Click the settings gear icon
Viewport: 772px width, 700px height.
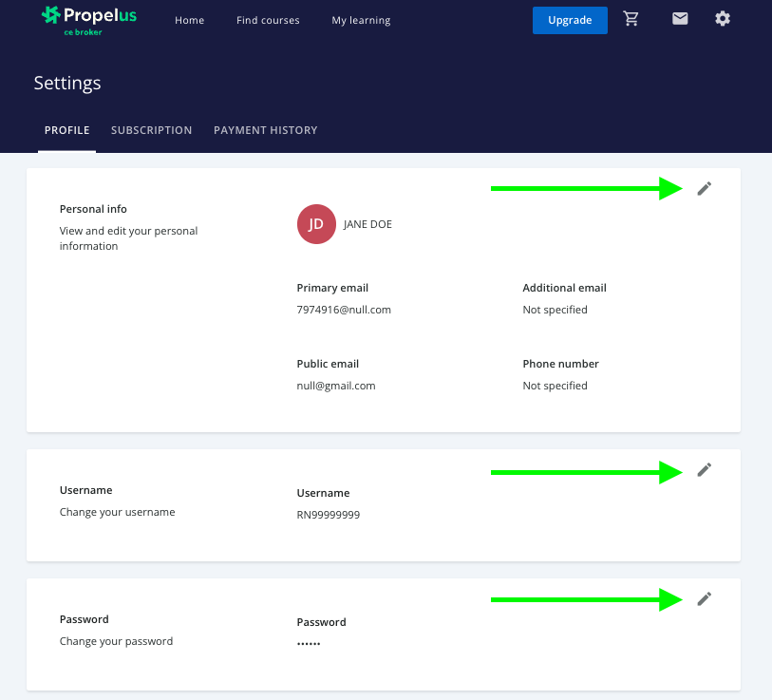(x=723, y=19)
